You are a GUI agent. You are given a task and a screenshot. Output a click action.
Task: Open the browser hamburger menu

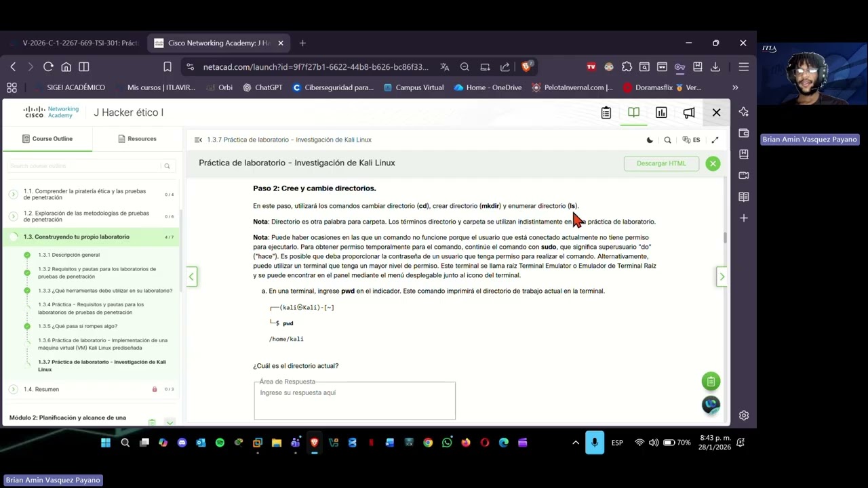point(744,67)
